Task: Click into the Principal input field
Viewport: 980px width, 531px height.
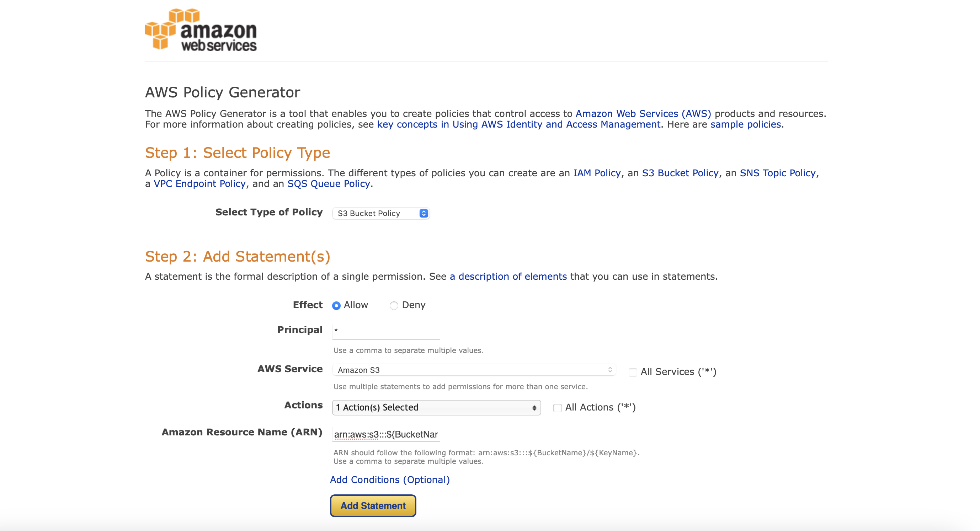Action: pos(386,331)
